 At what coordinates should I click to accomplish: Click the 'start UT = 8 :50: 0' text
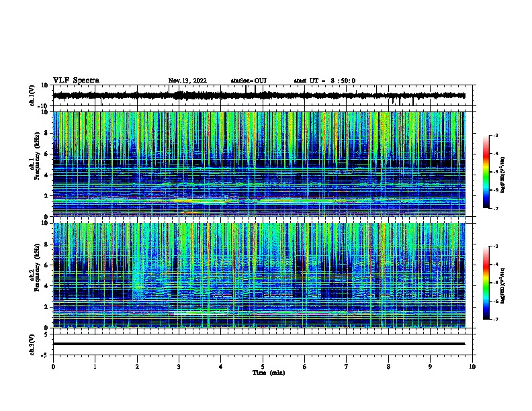point(324,81)
